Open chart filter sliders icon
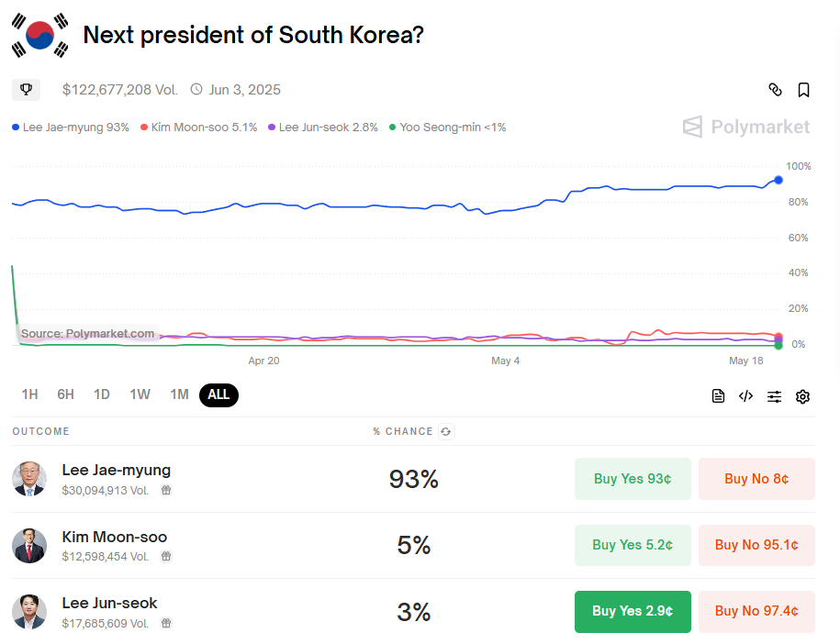This screenshot has height=644, width=840. pyautogui.click(x=775, y=396)
